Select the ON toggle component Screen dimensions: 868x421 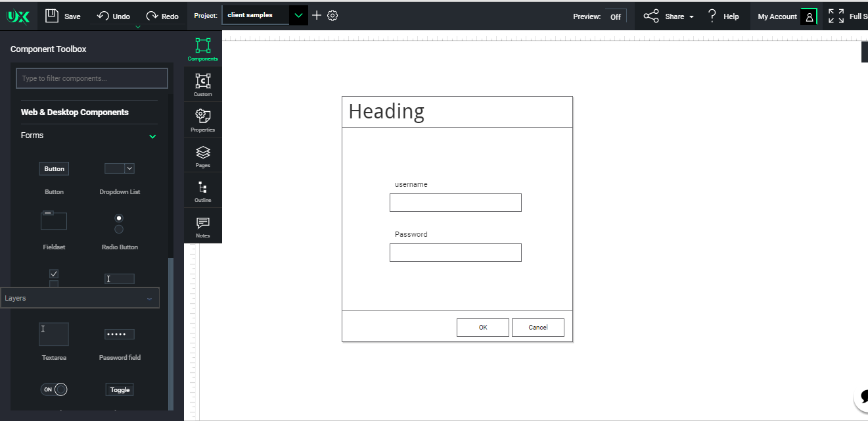pyautogui.click(x=54, y=389)
